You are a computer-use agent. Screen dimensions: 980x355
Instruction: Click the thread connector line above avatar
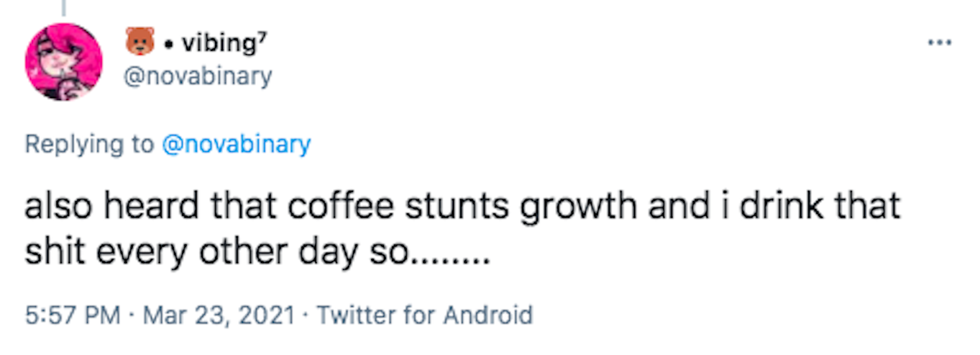pyautogui.click(x=64, y=7)
